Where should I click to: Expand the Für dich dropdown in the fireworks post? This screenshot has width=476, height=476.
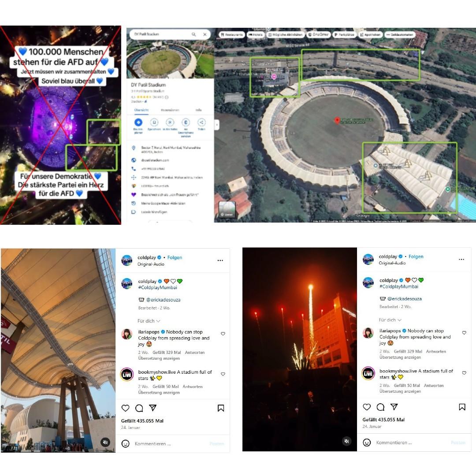[x=390, y=320]
